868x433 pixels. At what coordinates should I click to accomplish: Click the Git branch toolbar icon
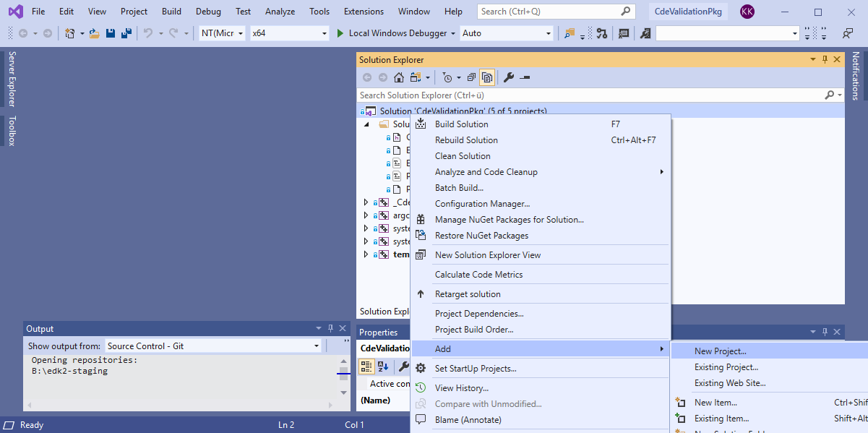point(602,33)
